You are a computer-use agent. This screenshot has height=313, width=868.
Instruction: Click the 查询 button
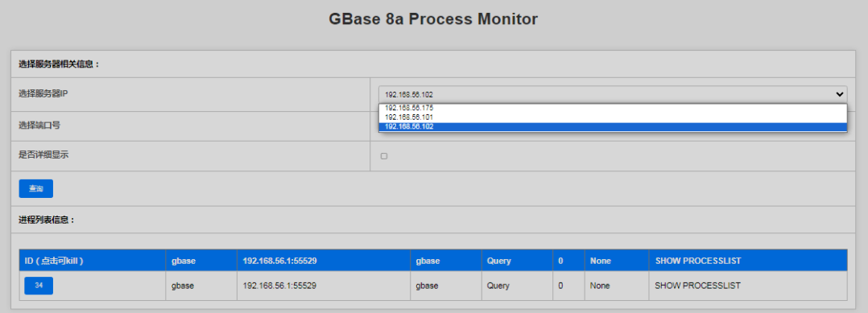click(x=36, y=188)
